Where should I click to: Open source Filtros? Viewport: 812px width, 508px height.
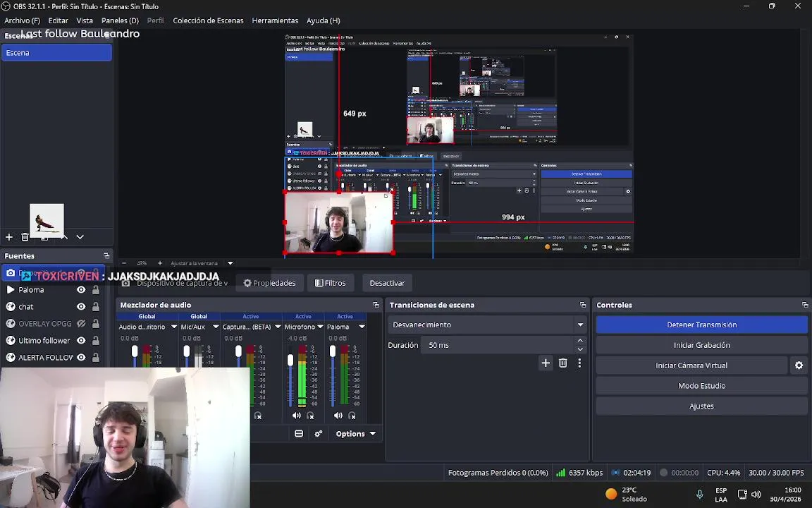coord(331,283)
